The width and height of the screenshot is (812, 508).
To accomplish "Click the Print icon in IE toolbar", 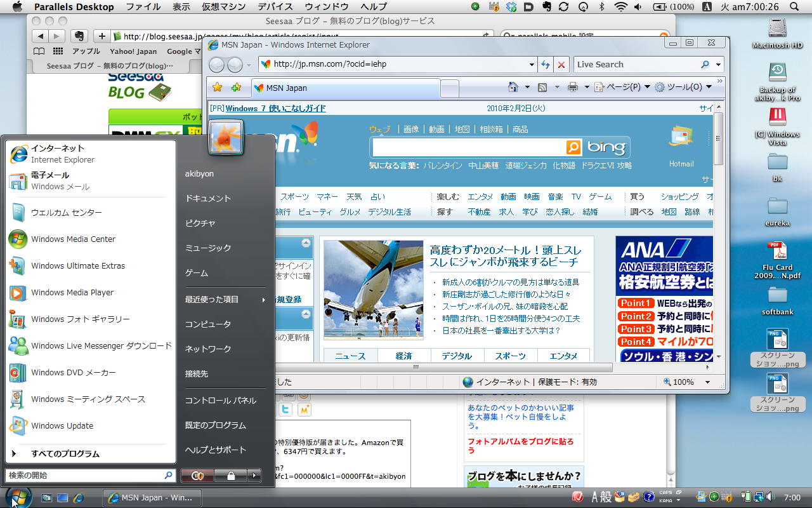I will click(x=573, y=87).
